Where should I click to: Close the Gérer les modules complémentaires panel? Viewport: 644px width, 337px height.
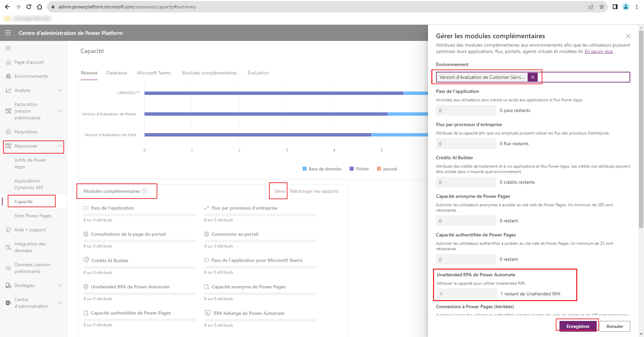click(x=628, y=36)
